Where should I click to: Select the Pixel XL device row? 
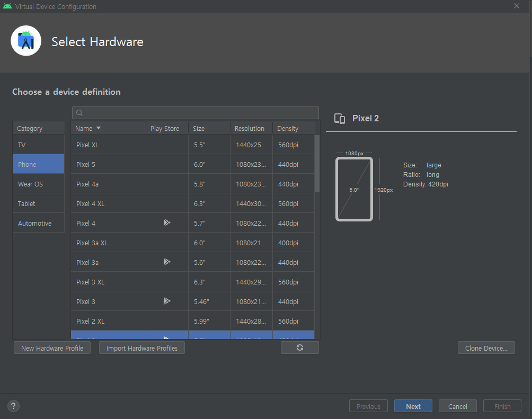pyautogui.click(x=193, y=145)
